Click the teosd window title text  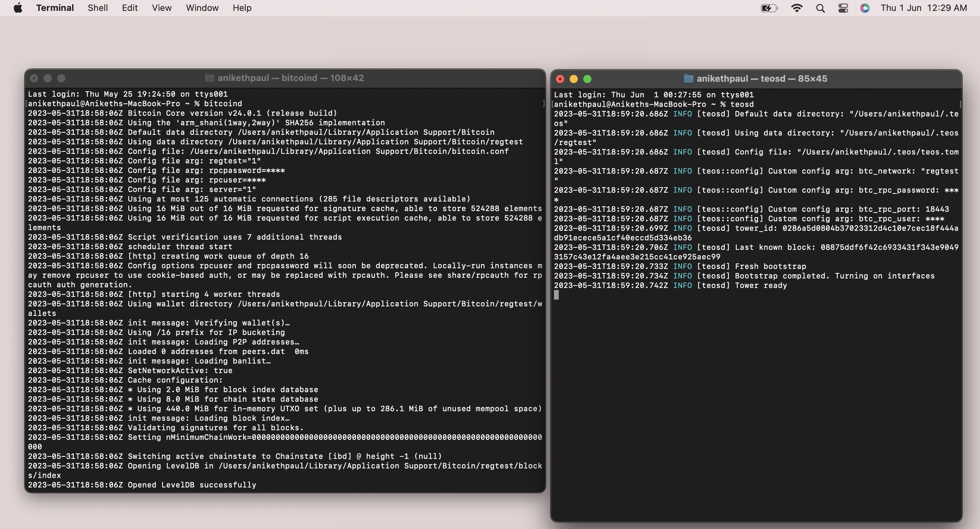click(762, 78)
